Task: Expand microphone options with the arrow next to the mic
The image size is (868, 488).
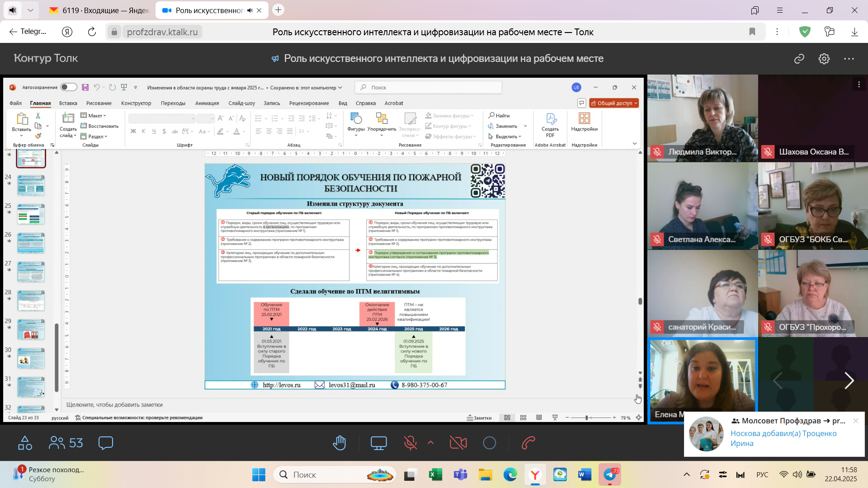Action: click(x=430, y=443)
